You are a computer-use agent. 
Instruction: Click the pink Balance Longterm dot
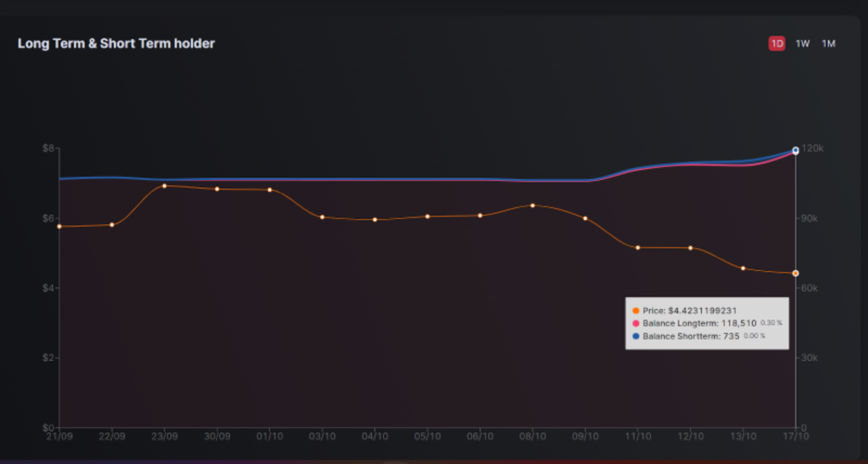tap(636, 323)
